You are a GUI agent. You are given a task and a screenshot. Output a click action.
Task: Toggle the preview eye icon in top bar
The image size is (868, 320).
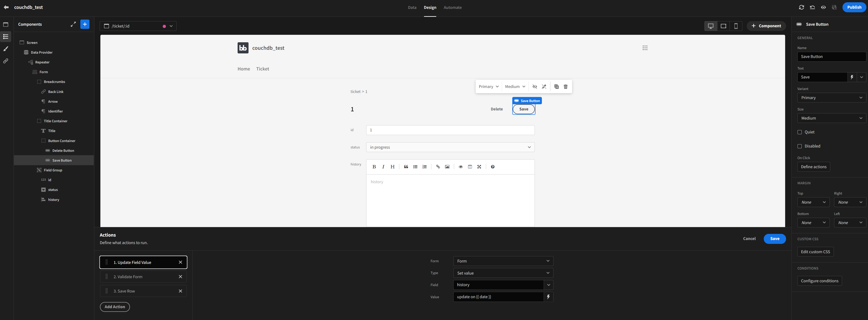pos(823,7)
